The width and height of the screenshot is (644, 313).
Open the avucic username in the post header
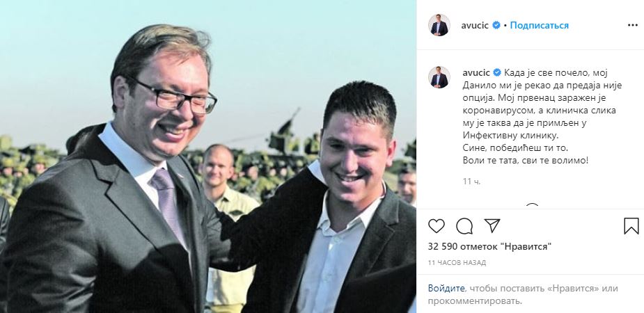[x=475, y=26]
